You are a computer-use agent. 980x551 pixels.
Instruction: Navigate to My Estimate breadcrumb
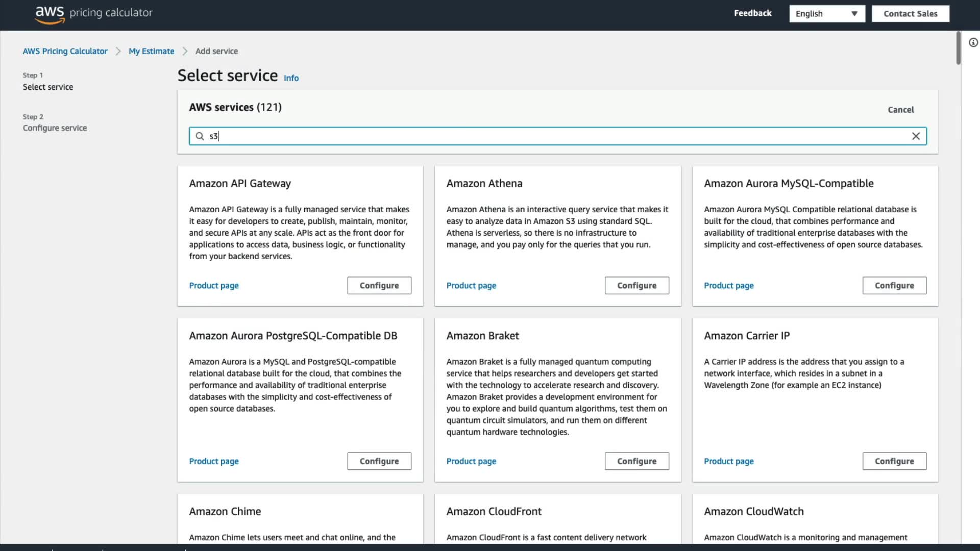(x=151, y=51)
